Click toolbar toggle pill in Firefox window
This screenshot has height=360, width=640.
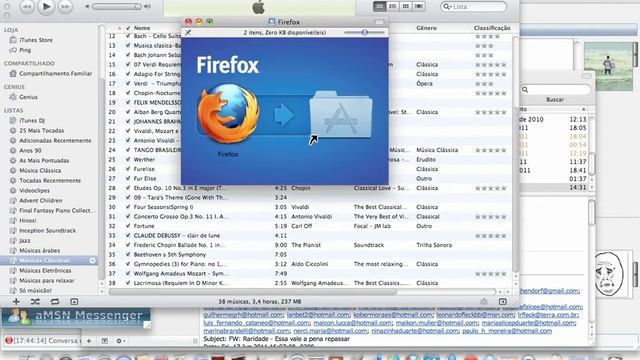tap(380, 22)
